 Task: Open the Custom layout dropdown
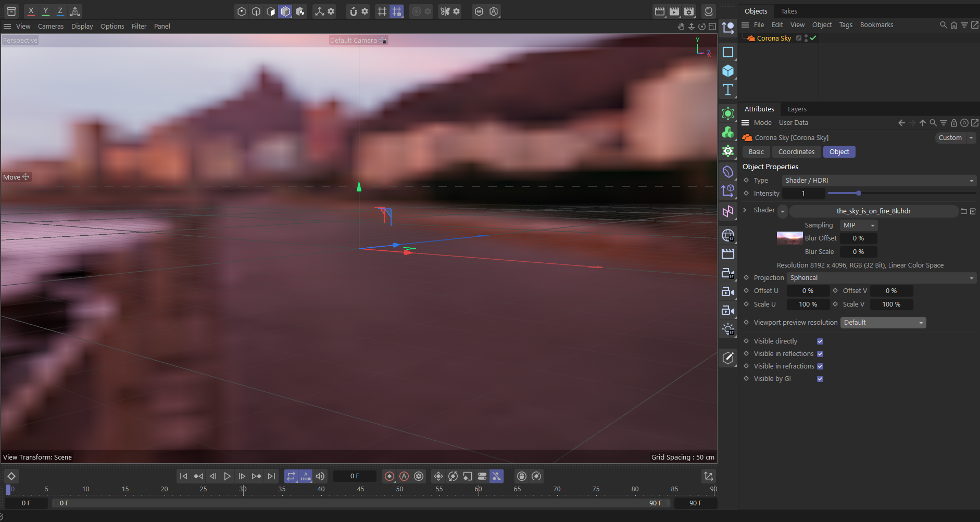click(956, 137)
